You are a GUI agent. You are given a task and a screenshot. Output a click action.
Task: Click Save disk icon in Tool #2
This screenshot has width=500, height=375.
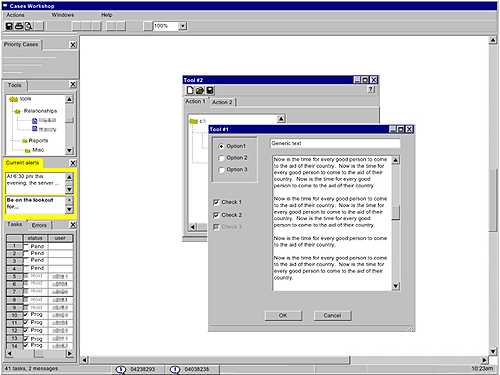coord(210,90)
